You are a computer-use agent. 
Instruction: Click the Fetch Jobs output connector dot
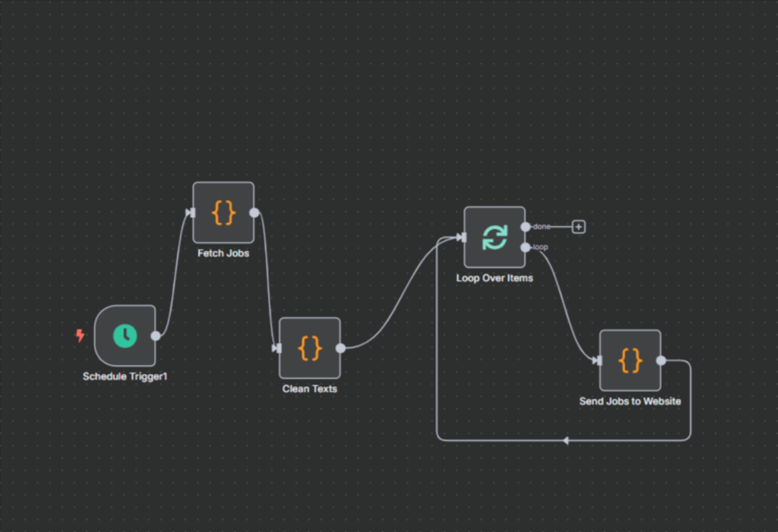(254, 213)
